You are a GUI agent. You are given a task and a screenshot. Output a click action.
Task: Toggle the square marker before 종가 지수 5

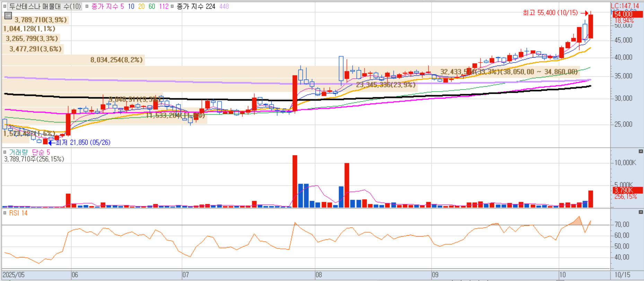pos(87,7)
